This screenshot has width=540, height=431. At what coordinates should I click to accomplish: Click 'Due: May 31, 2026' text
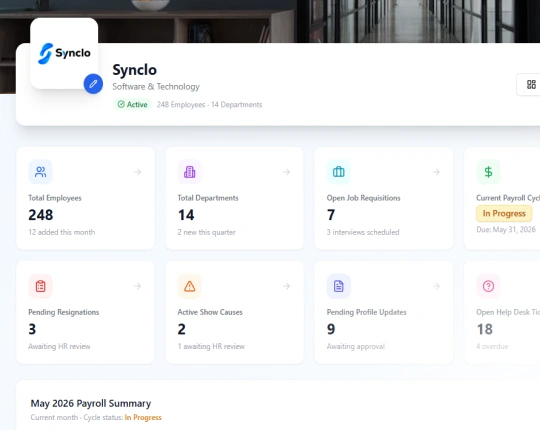pyautogui.click(x=506, y=229)
